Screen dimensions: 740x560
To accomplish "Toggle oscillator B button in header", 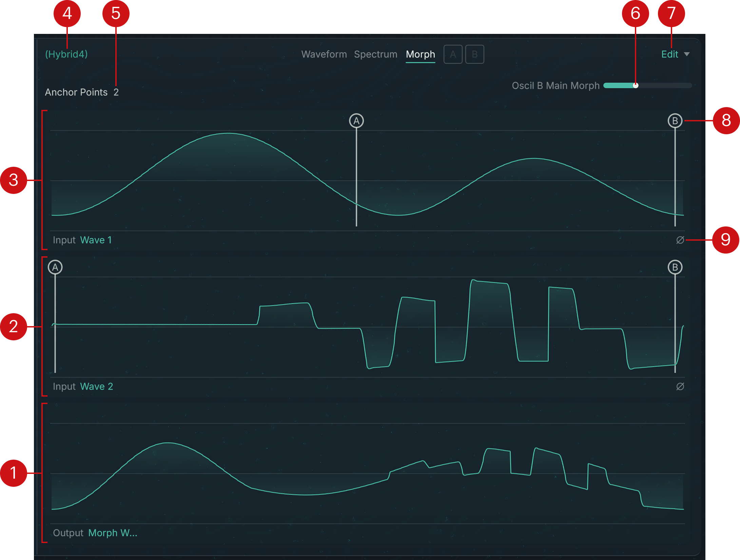I will tap(474, 54).
